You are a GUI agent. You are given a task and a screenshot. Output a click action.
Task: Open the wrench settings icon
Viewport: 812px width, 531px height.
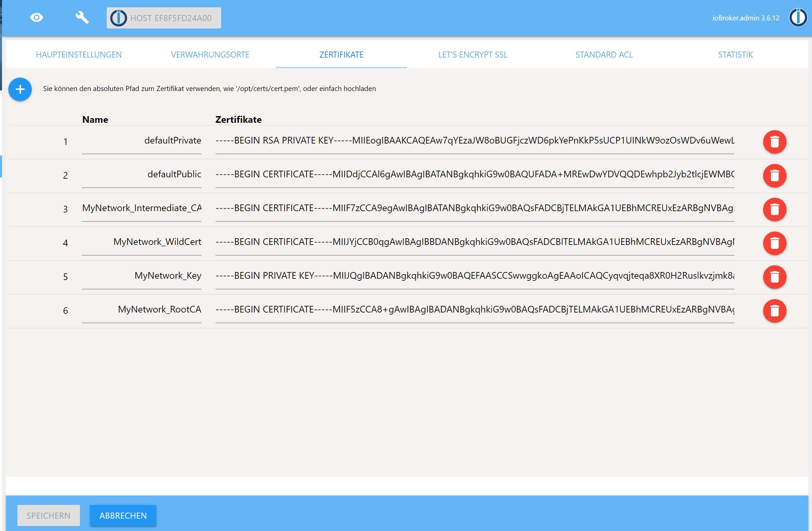click(x=82, y=17)
